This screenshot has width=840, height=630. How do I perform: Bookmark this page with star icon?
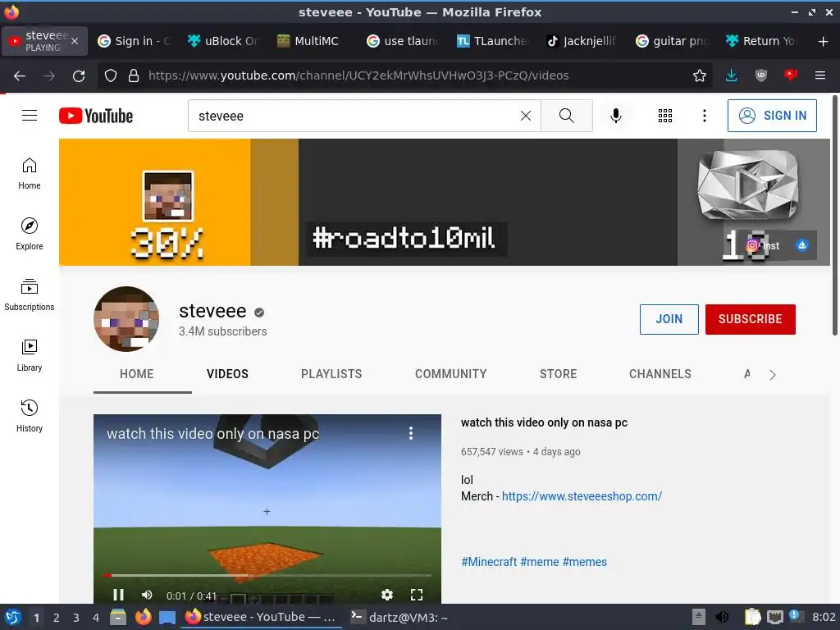[699, 76]
